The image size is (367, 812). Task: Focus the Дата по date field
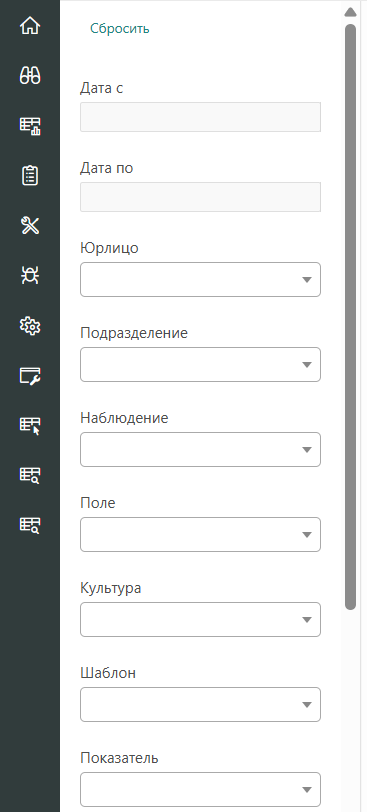[x=200, y=197]
